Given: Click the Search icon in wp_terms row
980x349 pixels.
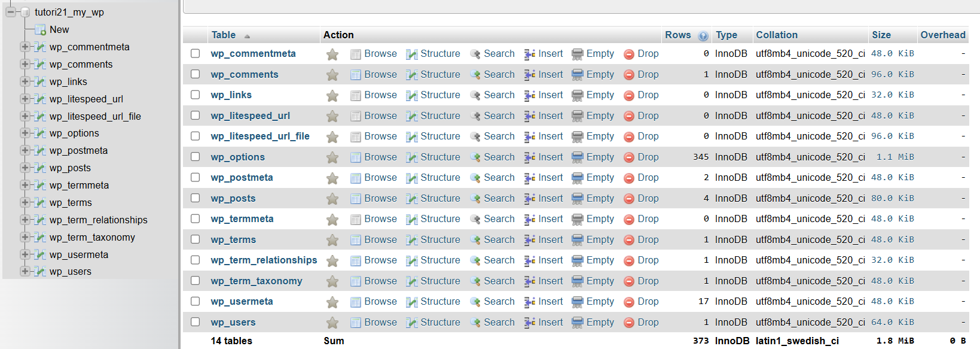Looking at the screenshot, I should pos(475,240).
